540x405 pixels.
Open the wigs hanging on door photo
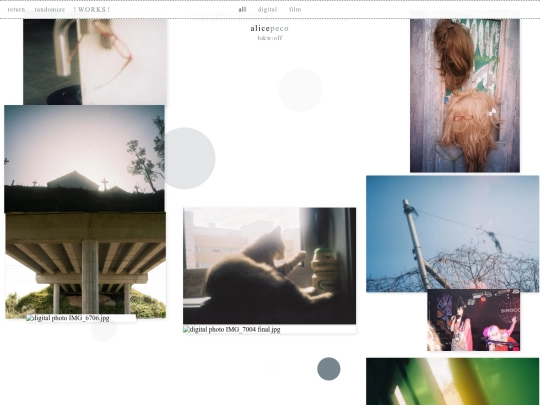[465, 95]
